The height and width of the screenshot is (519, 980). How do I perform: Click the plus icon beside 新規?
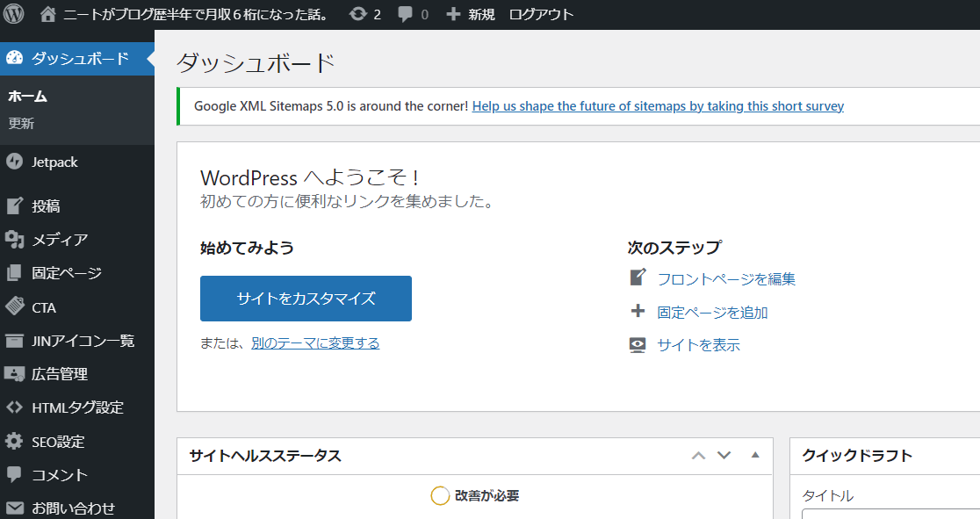(x=453, y=14)
